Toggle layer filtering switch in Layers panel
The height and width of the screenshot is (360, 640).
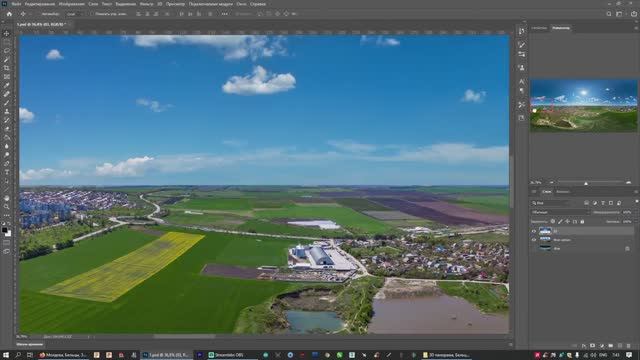pos(636,202)
